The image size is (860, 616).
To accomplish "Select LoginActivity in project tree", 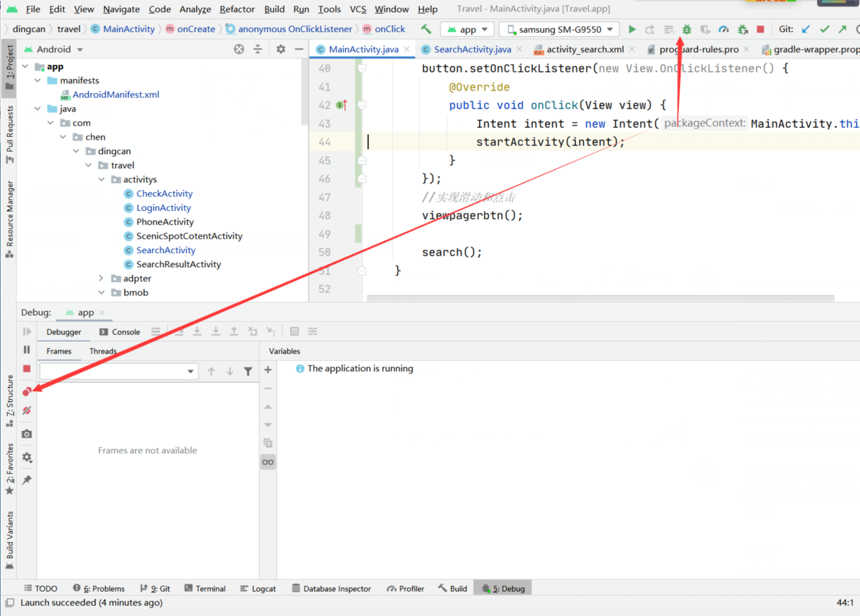I will coord(163,207).
